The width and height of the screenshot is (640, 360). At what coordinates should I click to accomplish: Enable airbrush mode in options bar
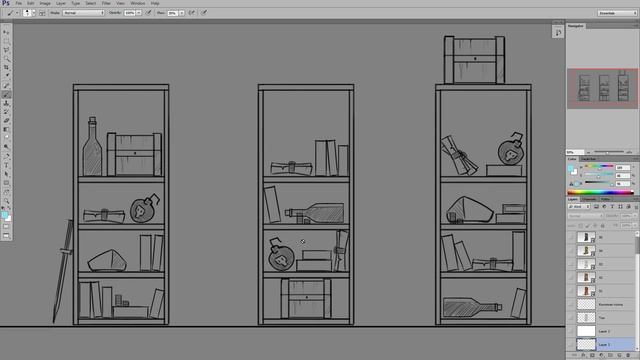pos(191,13)
